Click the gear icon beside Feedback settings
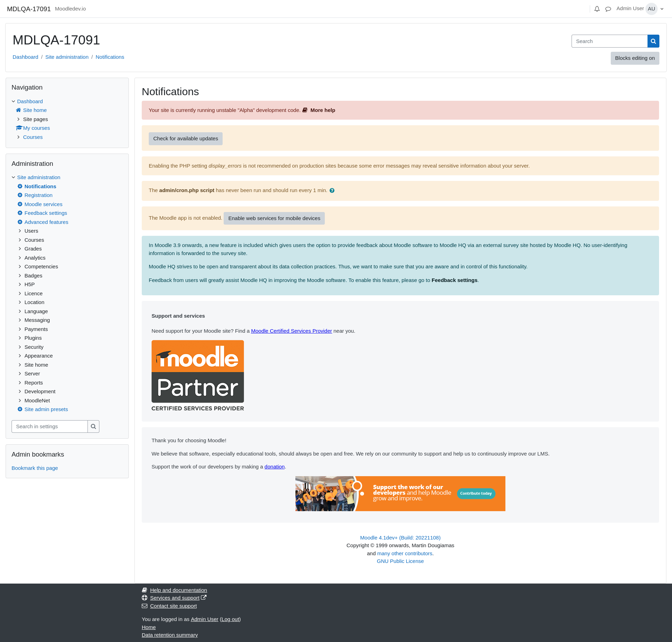Image resolution: width=672 pixels, height=642 pixels. coord(20,213)
